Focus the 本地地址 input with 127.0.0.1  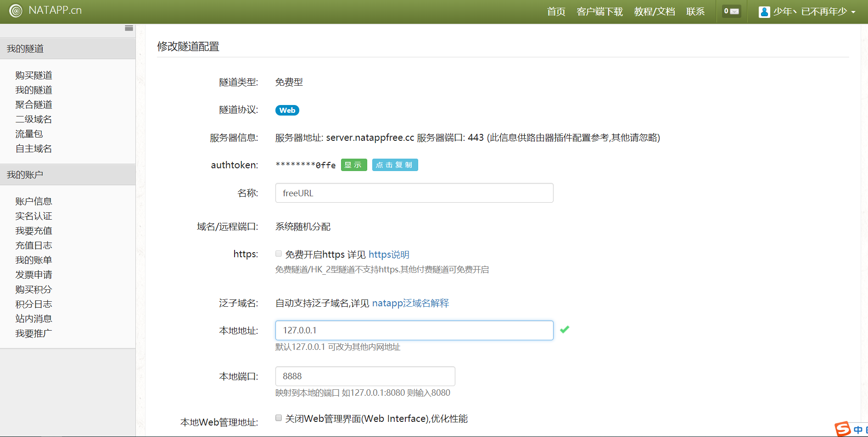coord(414,330)
